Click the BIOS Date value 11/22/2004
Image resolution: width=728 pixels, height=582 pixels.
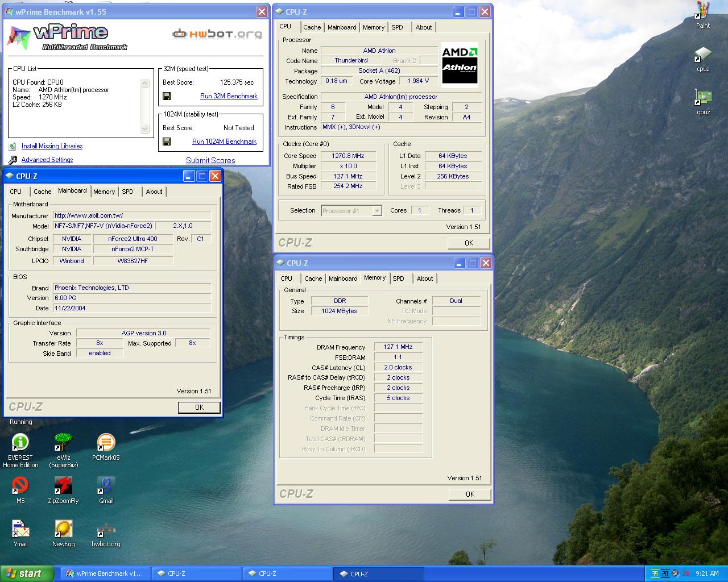pos(132,308)
